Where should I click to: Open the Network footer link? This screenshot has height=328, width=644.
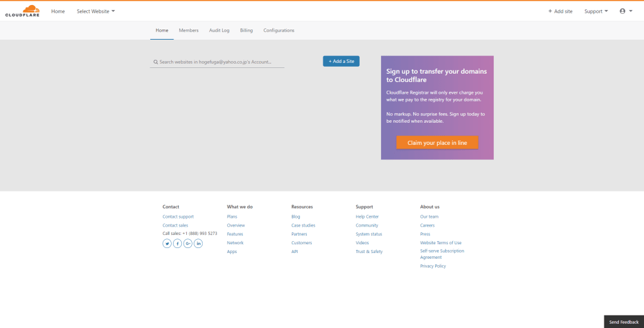click(x=235, y=243)
